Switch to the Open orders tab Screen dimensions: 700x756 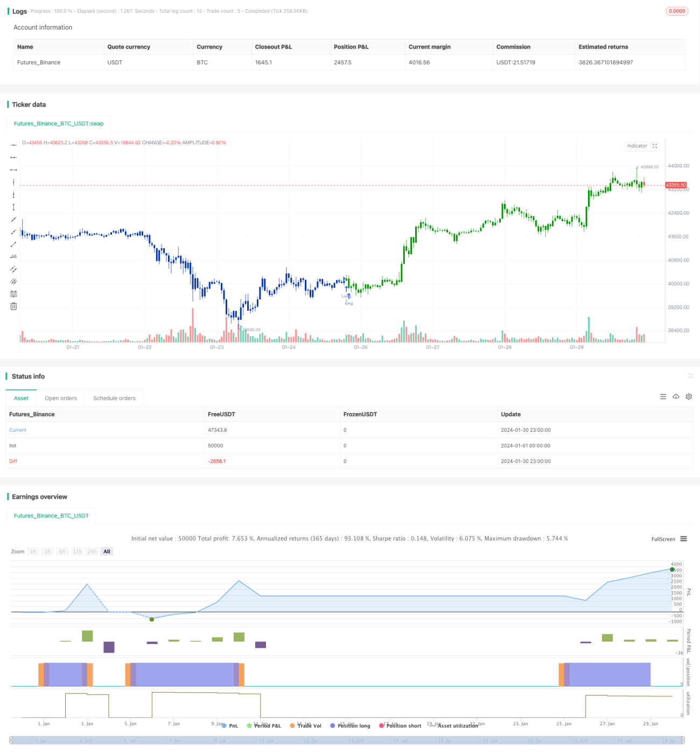(61, 398)
